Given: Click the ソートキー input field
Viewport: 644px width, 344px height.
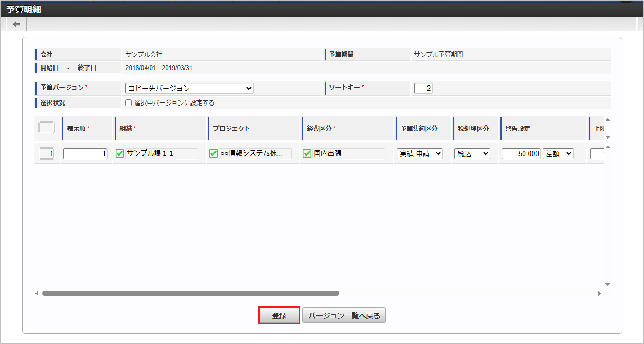Looking at the screenshot, I should click(x=423, y=88).
